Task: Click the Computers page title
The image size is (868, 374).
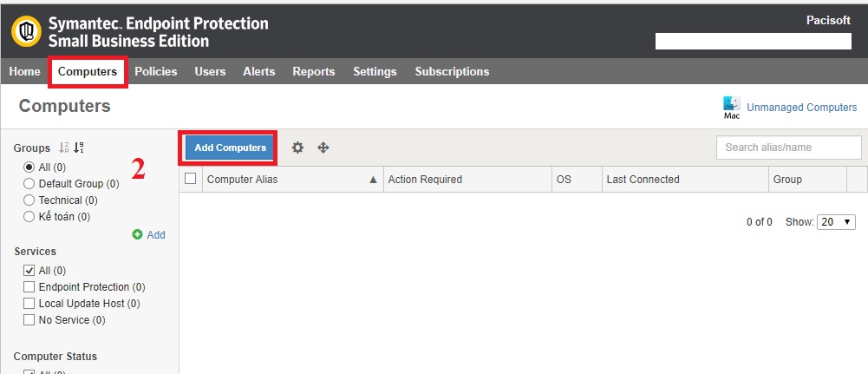Action: 65,106
